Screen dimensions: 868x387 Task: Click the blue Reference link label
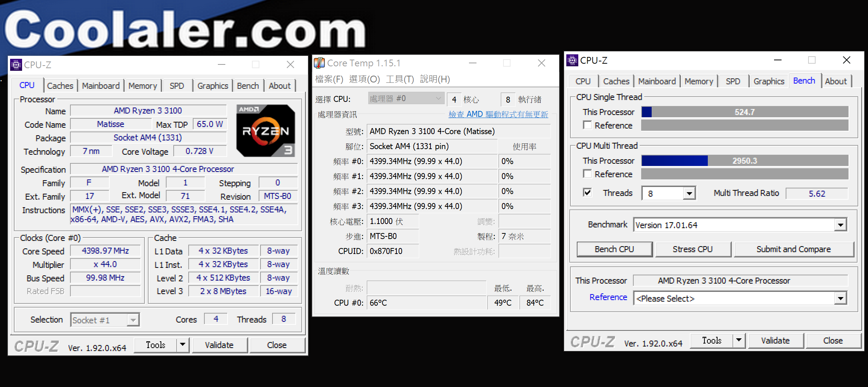pos(608,297)
